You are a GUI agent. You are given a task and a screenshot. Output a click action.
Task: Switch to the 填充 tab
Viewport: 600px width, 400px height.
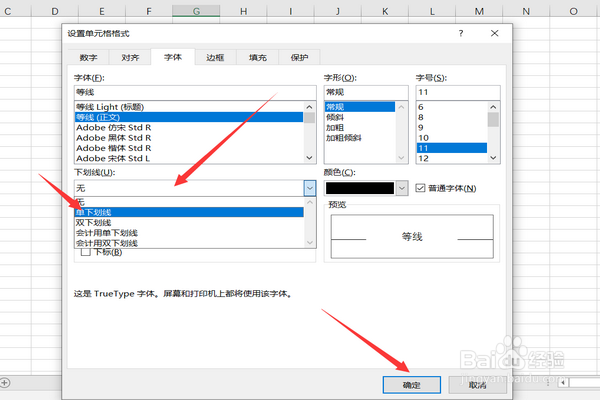(258, 57)
